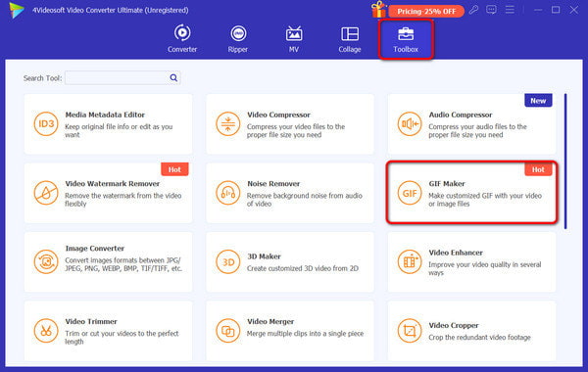
Task: Open Video Enhancer tool title
Action: click(456, 253)
